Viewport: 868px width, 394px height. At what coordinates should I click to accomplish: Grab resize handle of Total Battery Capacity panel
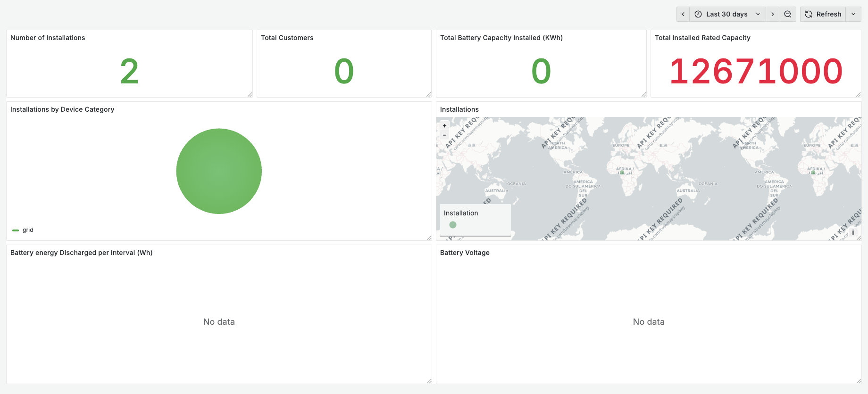(643, 95)
